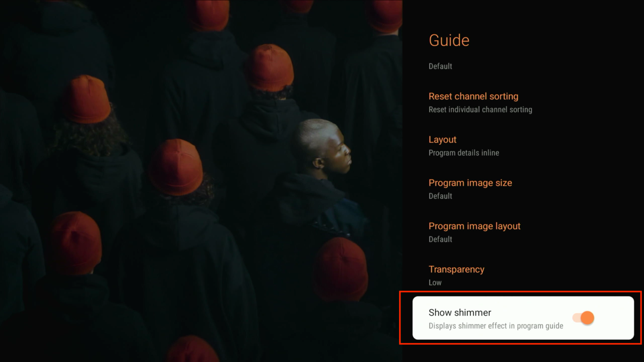Image resolution: width=644 pixels, height=362 pixels.
Task: Click the Low transparency value
Action: pyautogui.click(x=435, y=283)
